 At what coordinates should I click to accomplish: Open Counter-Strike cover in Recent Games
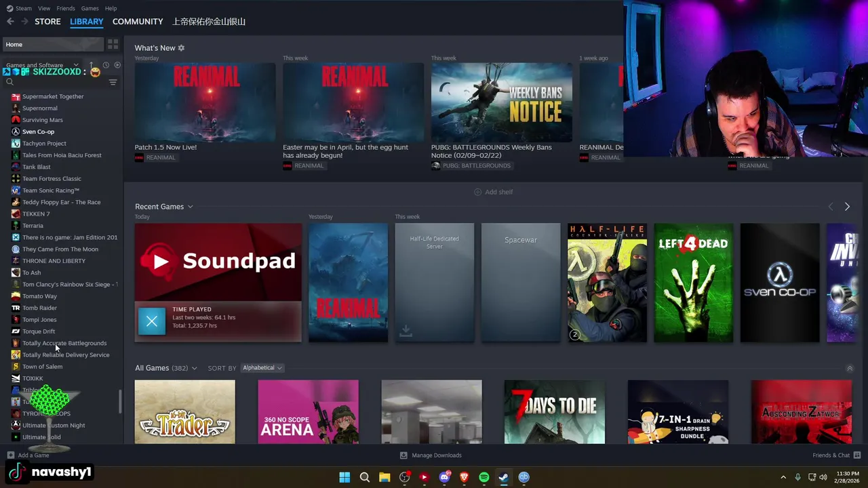coord(607,283)
